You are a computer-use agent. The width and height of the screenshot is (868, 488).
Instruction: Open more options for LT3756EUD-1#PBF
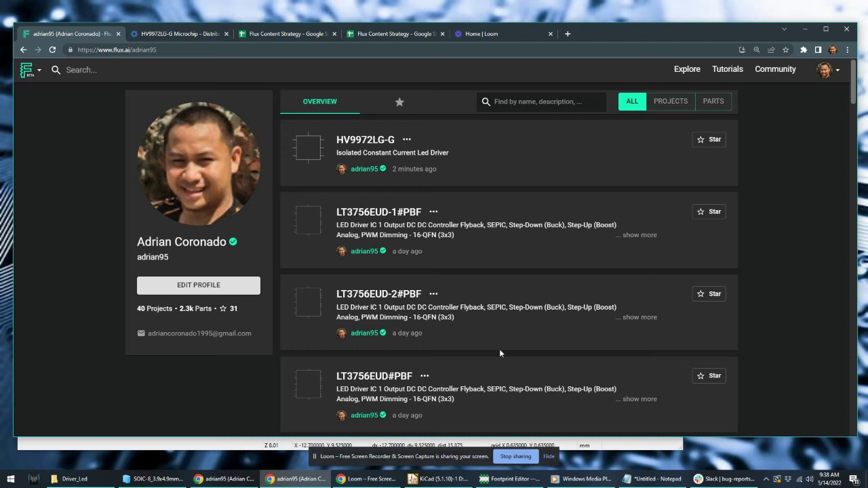433,212
